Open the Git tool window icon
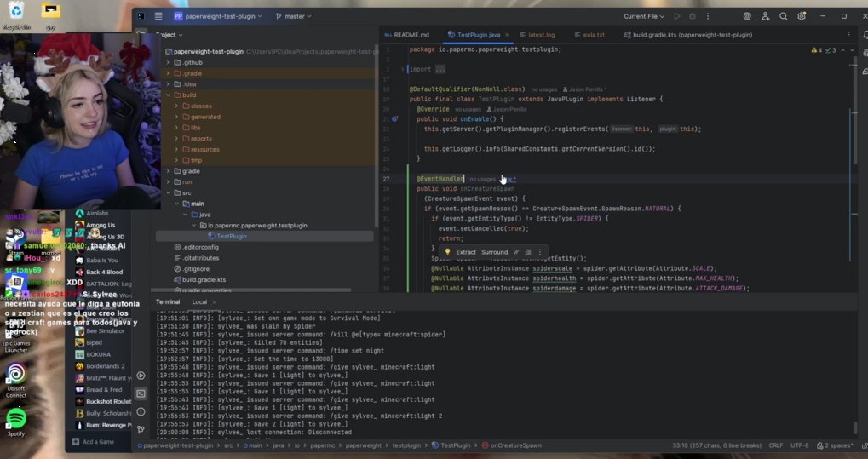Screen dimensions: 868x459 tap(141, 429)
